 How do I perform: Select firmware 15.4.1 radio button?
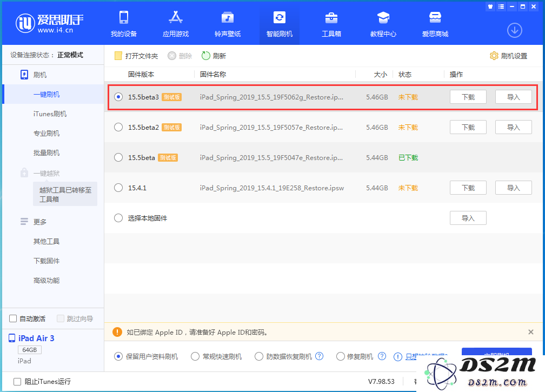(118, 188)
